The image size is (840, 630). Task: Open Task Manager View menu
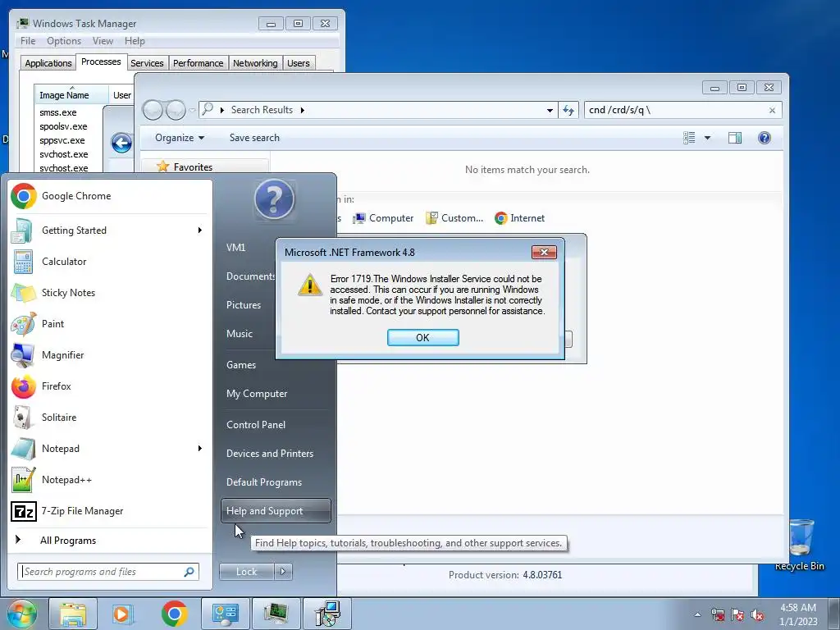[103, 41]
